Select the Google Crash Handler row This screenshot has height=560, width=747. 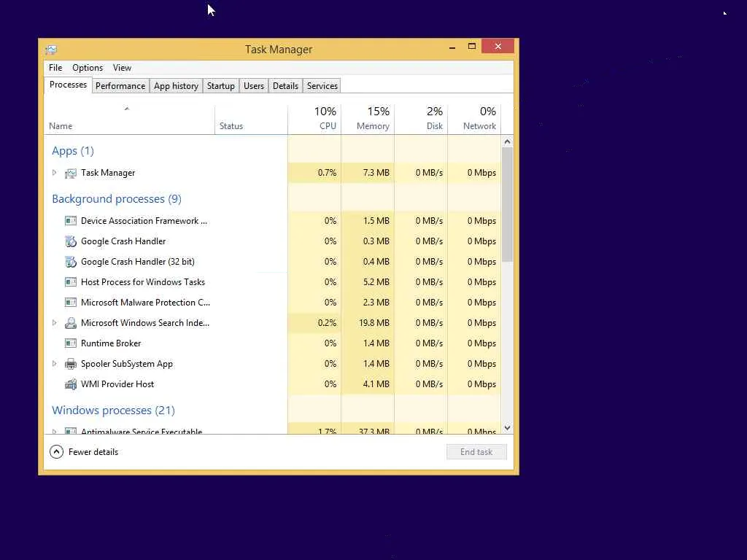(273, 241)
